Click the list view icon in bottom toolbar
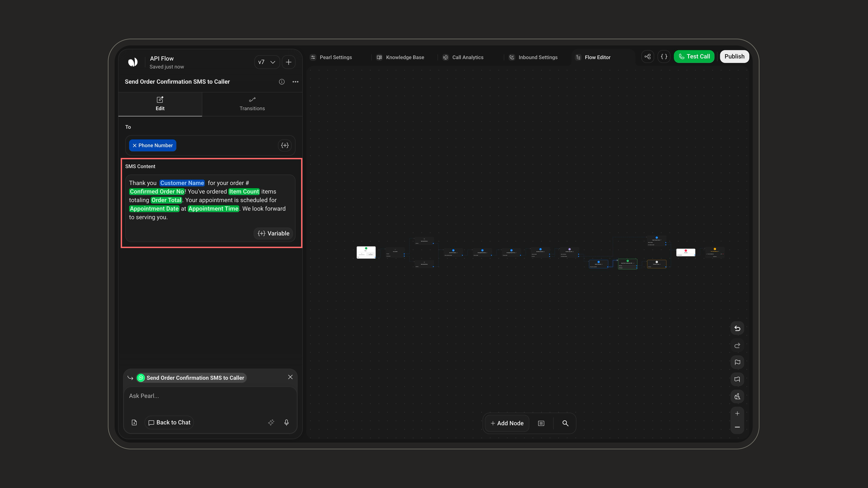 [541, 423]
